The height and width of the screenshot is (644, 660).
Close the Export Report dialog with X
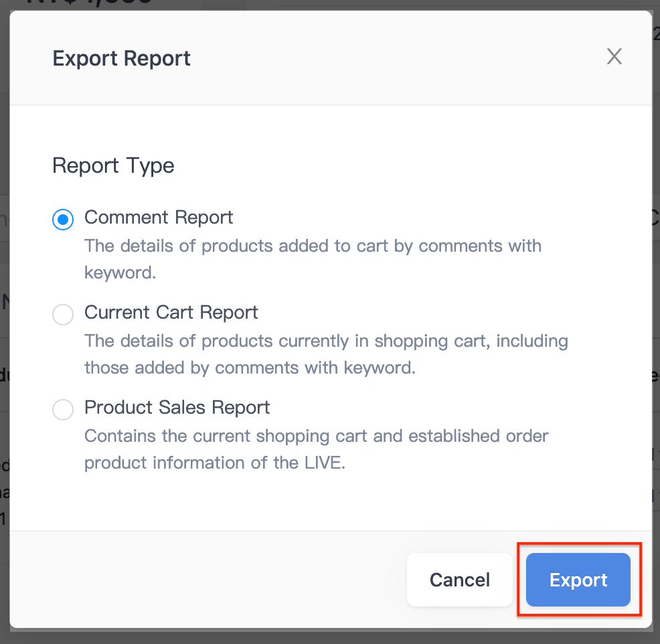(614, 57)
